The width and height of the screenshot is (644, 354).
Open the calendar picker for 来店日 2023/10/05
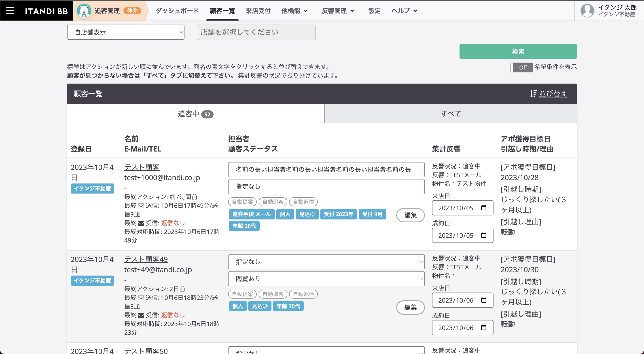[483, 208]
